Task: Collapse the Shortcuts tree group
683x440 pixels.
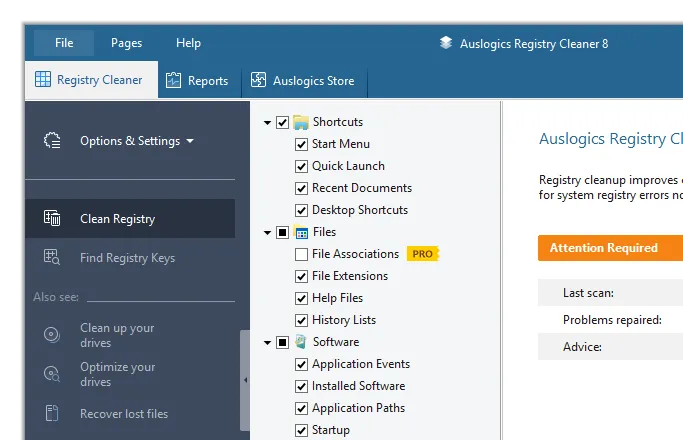Action: [267, 123]
